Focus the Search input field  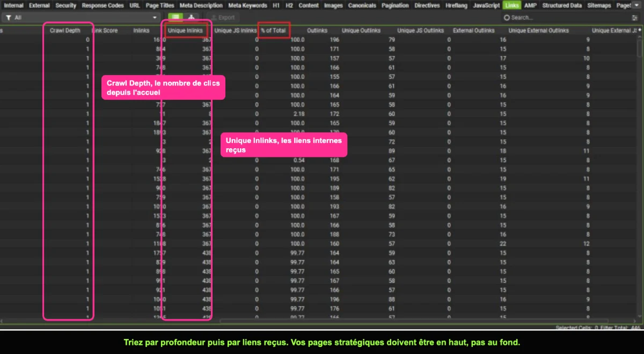569,18
